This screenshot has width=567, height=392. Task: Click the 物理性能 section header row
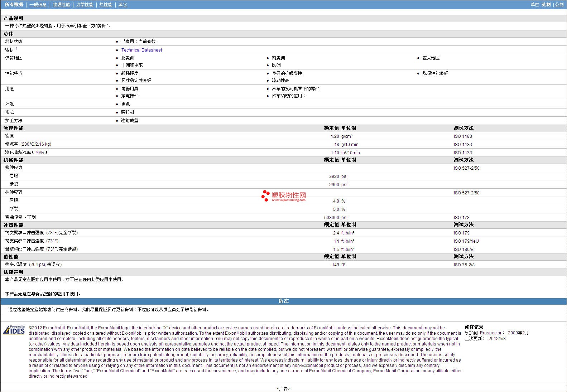point(14,128)
